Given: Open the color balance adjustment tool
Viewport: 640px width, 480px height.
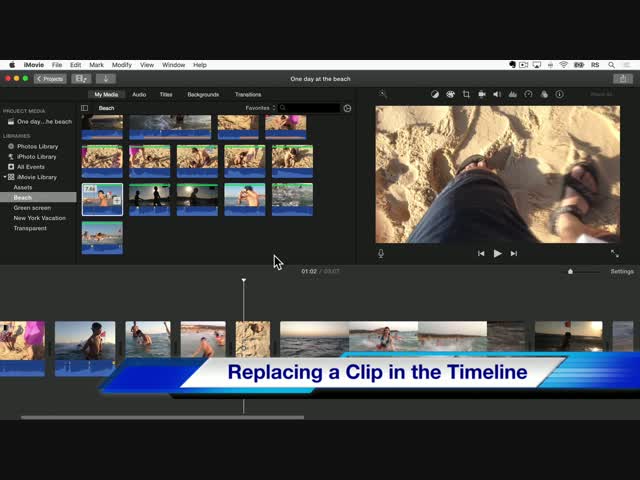Looking at the screenshot, I should 435,94.
